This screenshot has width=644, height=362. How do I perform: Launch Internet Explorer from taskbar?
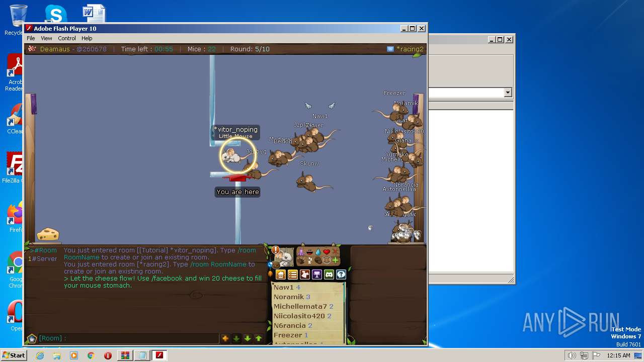click(40, 355)
